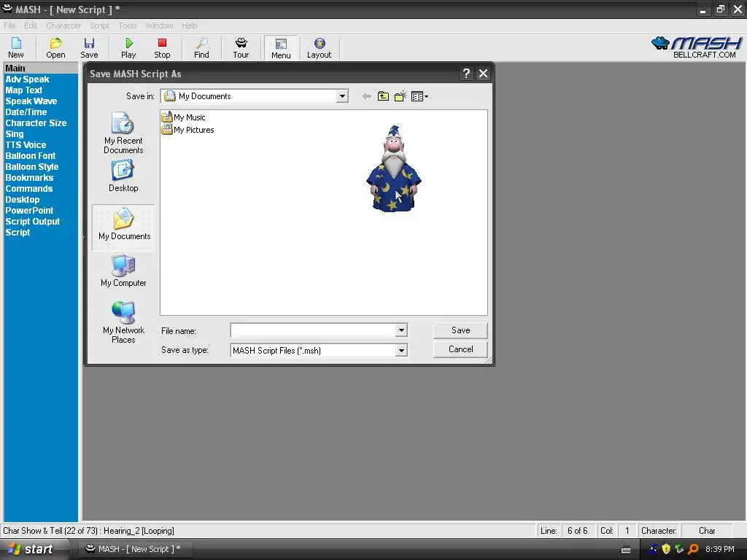The height and width of the screenshot is (560, 747).
Task: Click the Windows start button
Action: (34, 549)
